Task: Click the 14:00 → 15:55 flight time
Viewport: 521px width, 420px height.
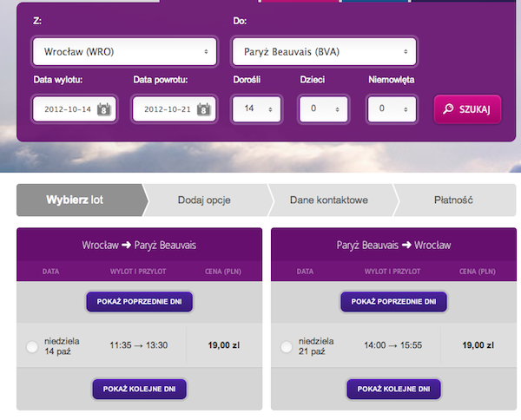Action: click(x=392, y=345)
